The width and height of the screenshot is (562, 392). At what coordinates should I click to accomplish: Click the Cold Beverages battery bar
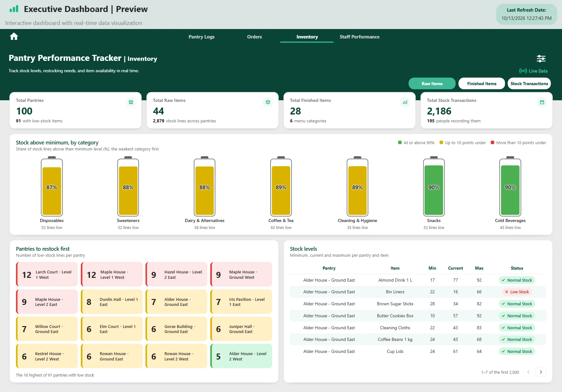pyautogui.click(x=510, y=187)
